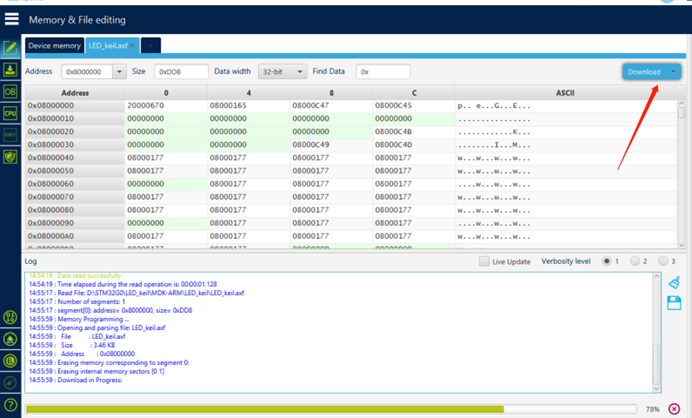692x418 pixels.
Task: Select verbosity level 1
Action: [x=607, y=261]
